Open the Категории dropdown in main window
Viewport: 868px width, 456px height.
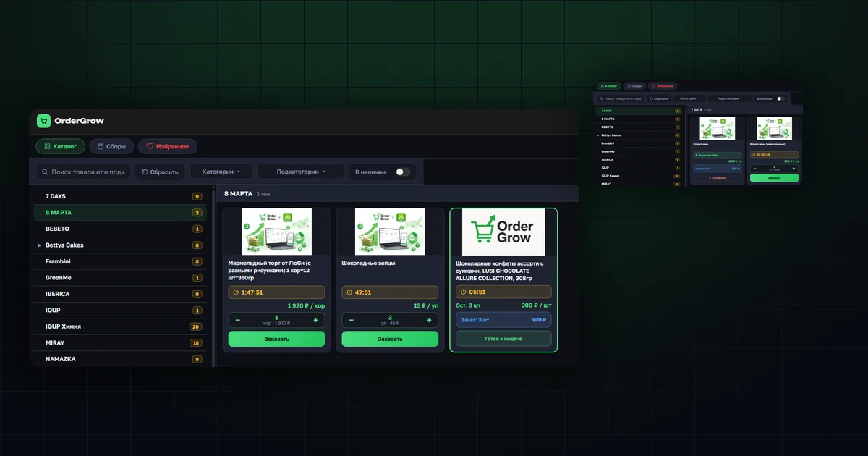coord(221,172)
